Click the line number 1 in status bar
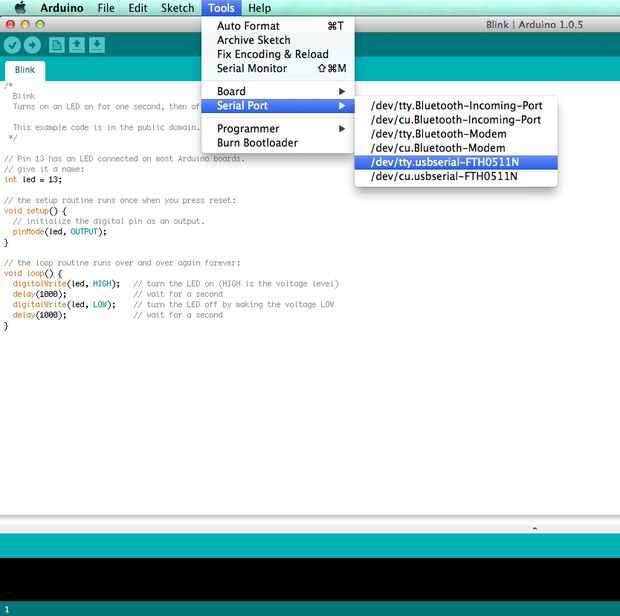This screenshot has width=620, height=616. [x=6, y=609]
